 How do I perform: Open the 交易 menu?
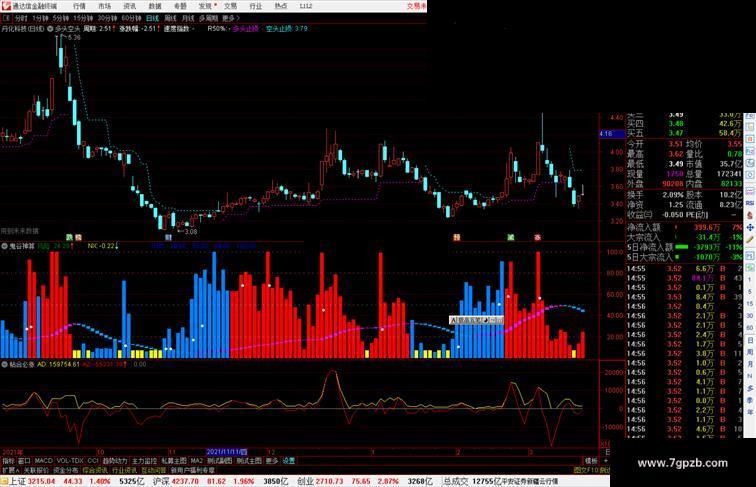click(x=230, y=6)
